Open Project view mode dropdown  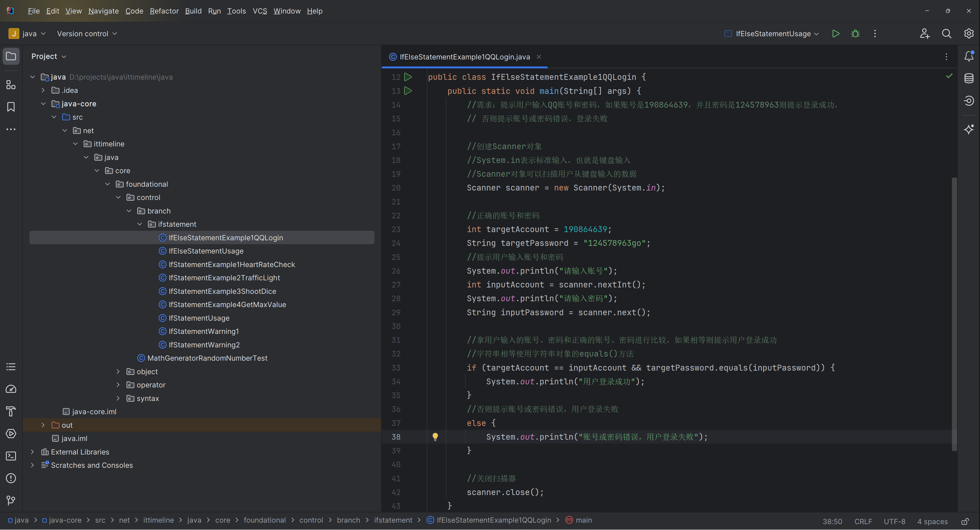[x=49, y=56]
